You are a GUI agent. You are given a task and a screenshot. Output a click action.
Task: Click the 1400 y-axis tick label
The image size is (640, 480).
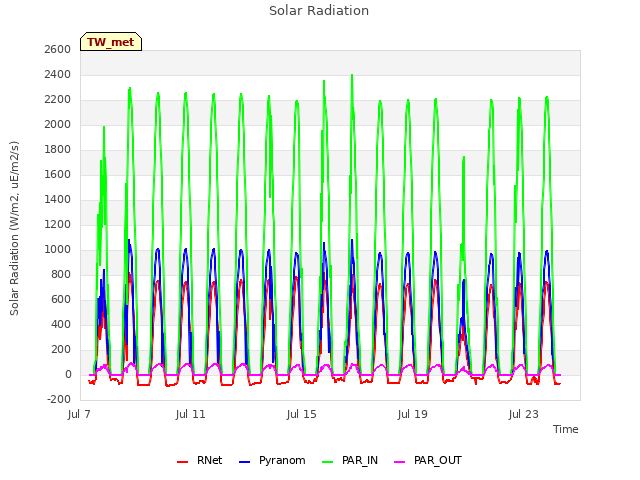[58, 200]
